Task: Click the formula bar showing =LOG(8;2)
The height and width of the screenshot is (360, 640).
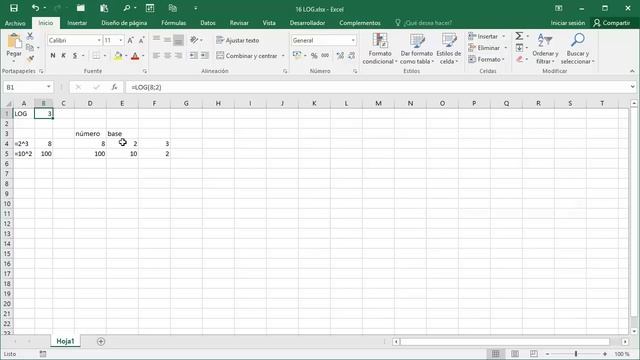Action: click(378, 87)
